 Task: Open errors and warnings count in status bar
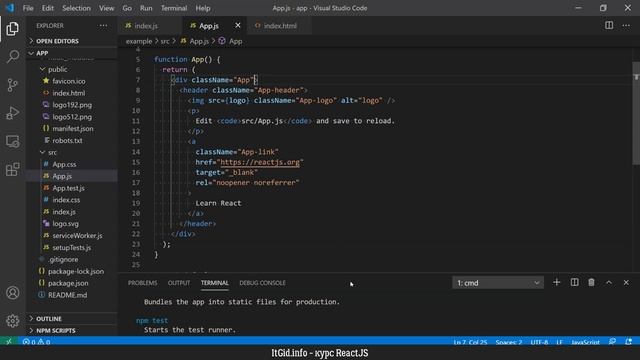(36, 342)
